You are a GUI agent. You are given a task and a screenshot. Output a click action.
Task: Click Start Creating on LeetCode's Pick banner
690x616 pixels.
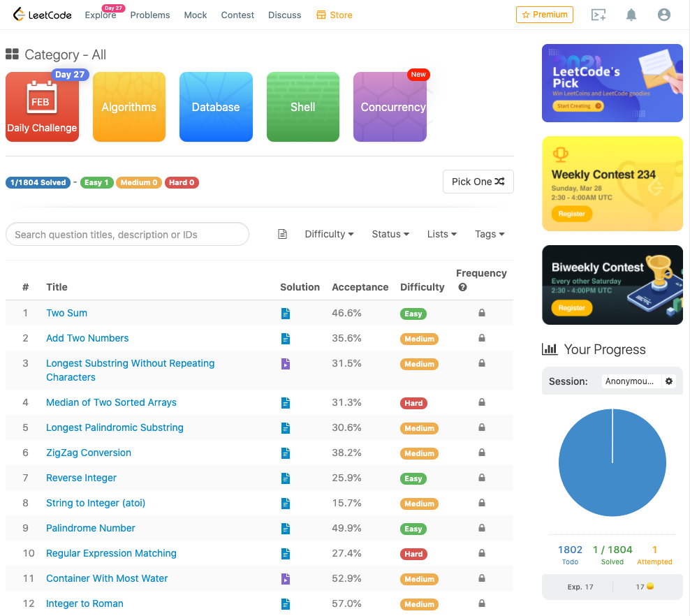pyautogui.click(x=578, y=106)
